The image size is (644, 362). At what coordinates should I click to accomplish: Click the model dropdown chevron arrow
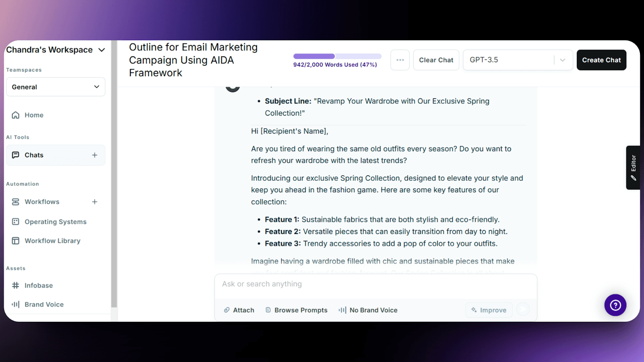(x=563, y=60)
